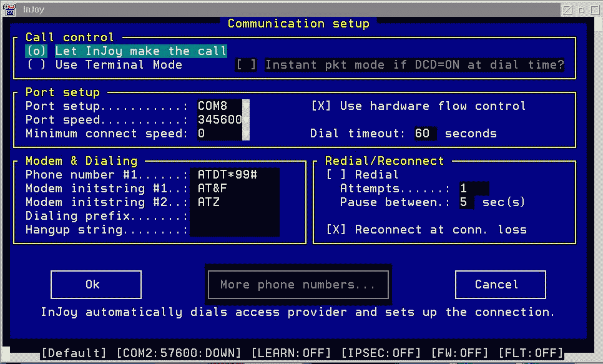603x364 pixels.
Task: Click [LEARN:OFF] status entry
Action: [x=291, y=353]
